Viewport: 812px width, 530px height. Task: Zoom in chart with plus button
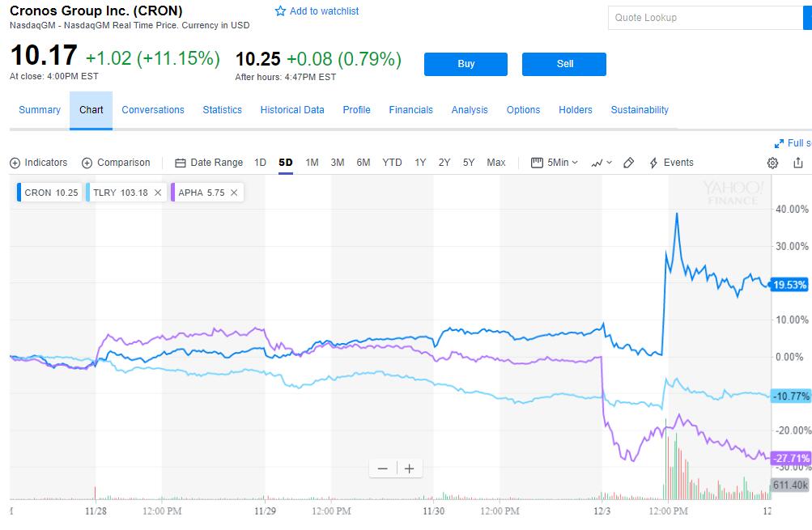click(410, 469)
